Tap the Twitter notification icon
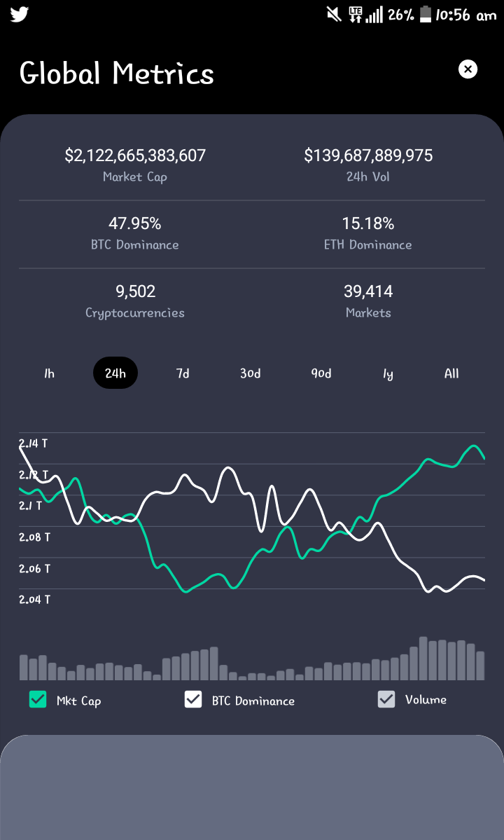Viewport: 504px width, 840px height. [x=20, y=15]
